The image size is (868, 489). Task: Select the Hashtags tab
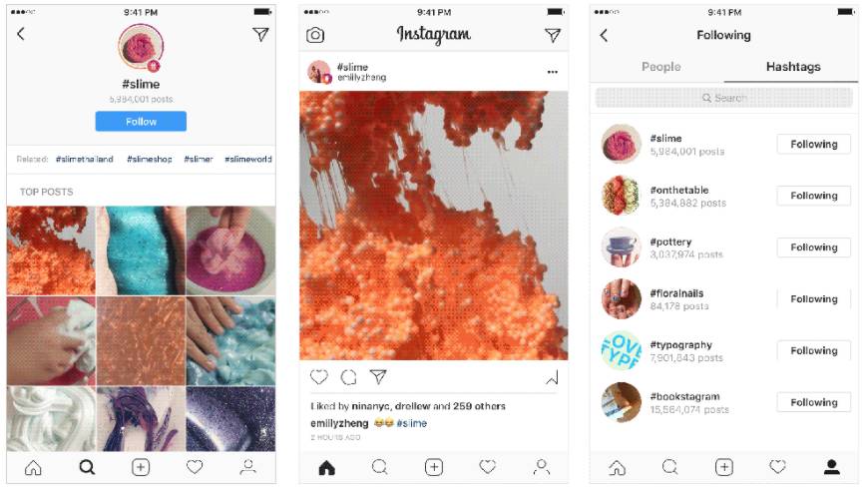(793, 67)
